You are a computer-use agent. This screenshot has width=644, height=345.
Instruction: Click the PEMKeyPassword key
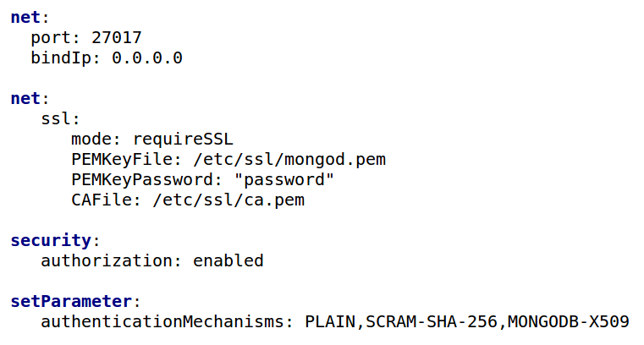point(141,179)
